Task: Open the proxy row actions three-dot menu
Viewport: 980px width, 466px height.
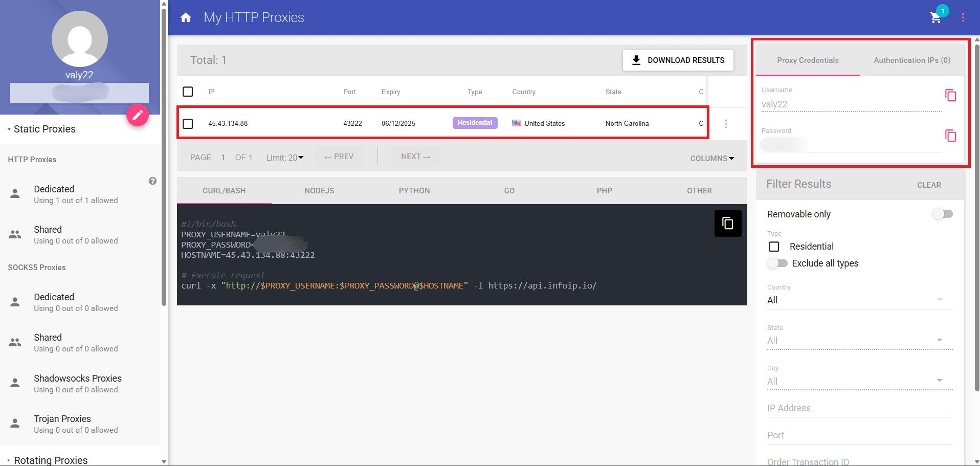Action: [x=726, y=123]
